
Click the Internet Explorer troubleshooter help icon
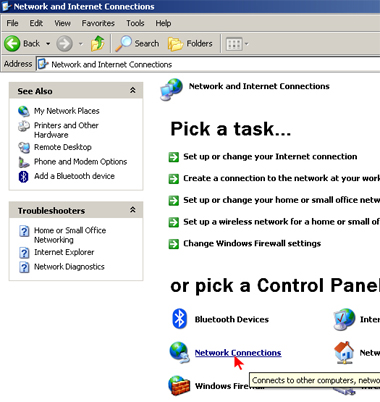click(x=24, y=253)
